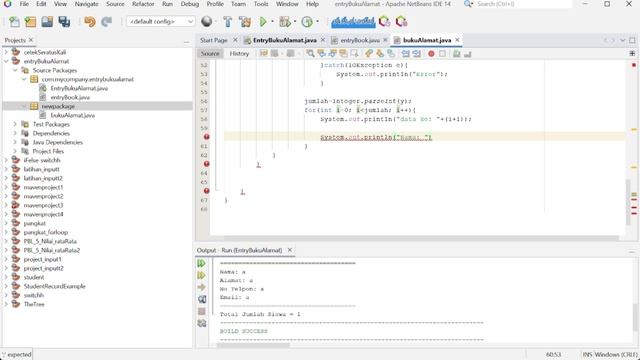Minimize the Projects panel

click(x=187, y=41)
